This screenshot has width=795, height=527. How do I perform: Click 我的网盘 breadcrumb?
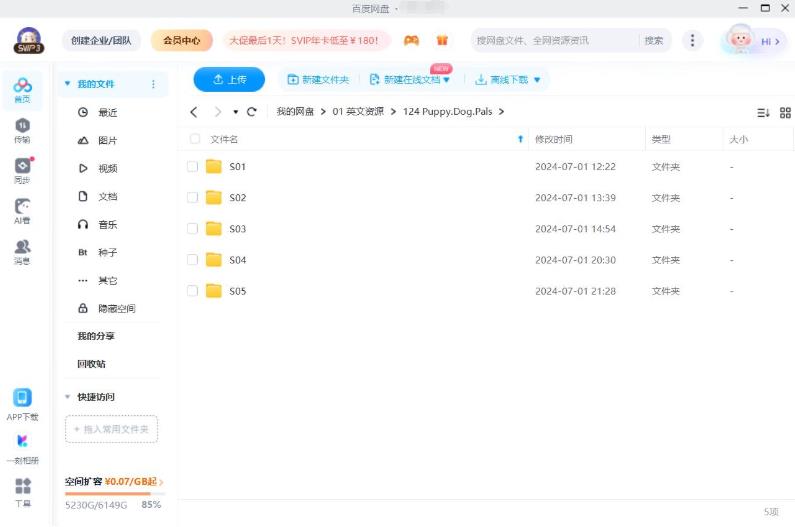click(x=295, y=112)
